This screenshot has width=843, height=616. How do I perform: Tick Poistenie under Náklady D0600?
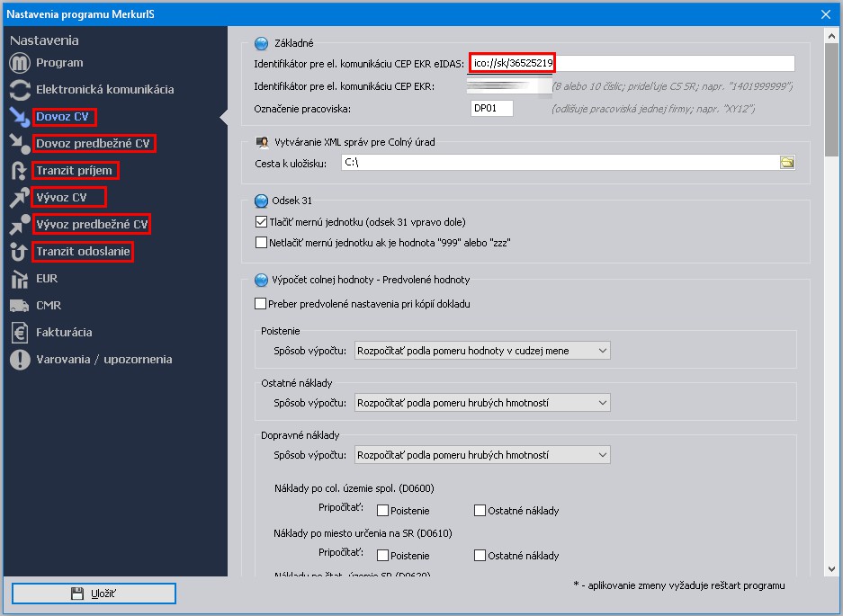point(382,511)
